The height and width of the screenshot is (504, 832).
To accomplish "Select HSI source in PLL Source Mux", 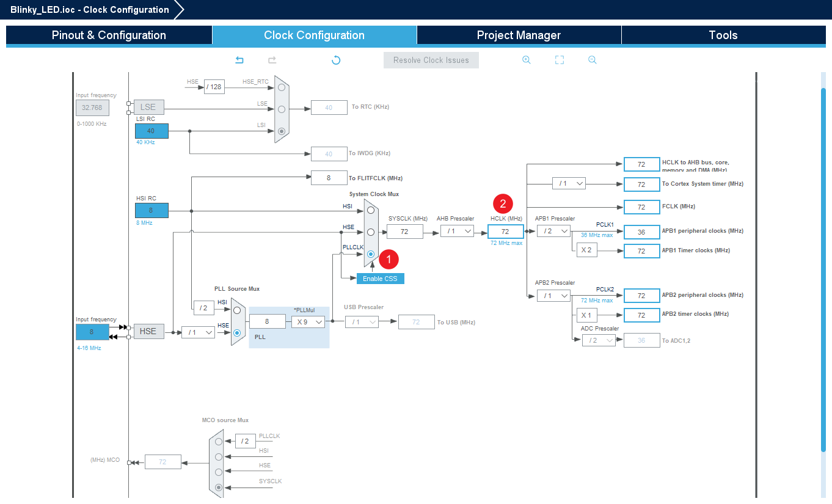I will (237, 310).
